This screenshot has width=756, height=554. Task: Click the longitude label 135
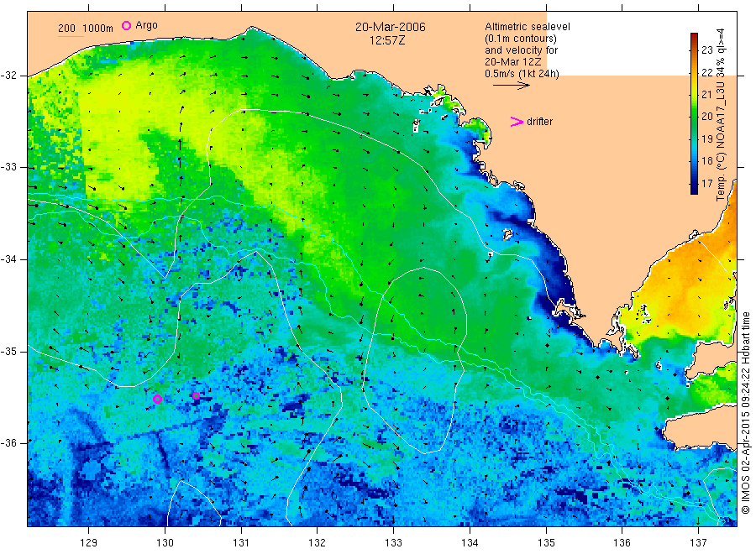(x=546, y=543)
